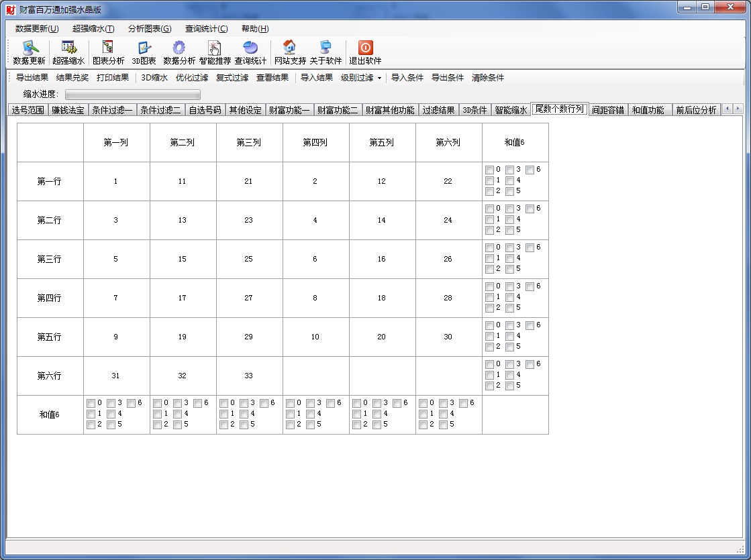Select the 智能推荐 toolbar icon

pos(215,48)
